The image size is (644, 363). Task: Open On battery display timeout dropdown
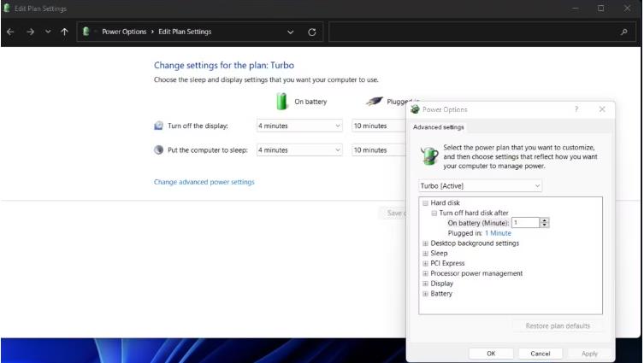pyautogui.click(x=299, y=126)
